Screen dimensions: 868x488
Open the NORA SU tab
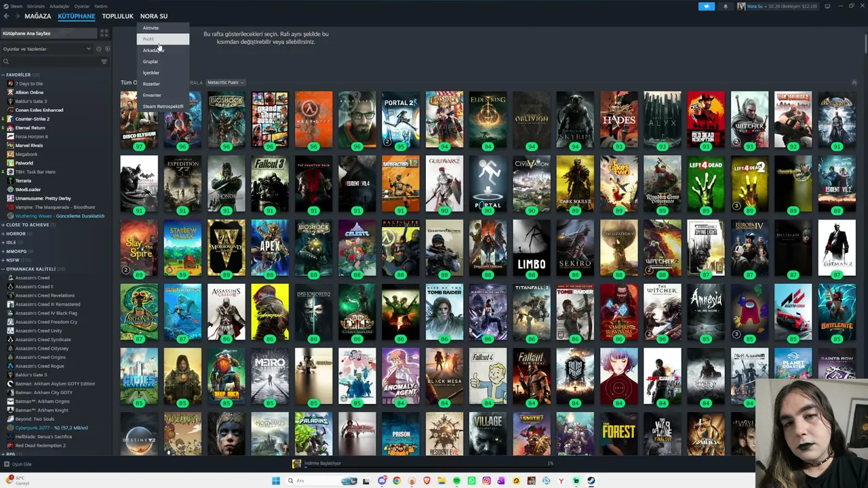click(x=154, y=16)
